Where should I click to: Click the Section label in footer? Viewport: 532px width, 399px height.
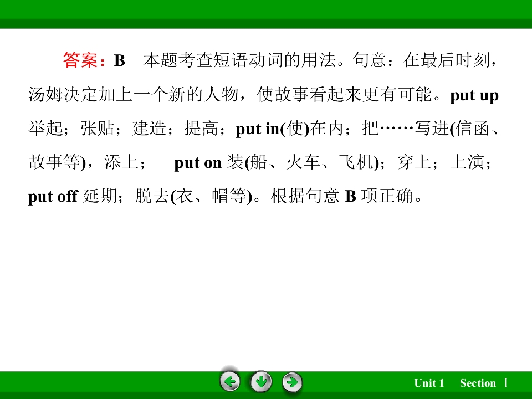478,383
